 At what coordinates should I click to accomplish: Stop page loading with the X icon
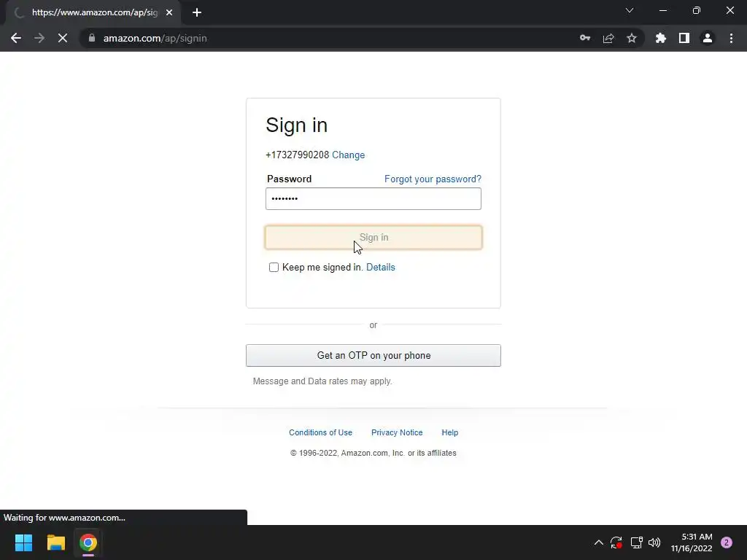(63, 38)
